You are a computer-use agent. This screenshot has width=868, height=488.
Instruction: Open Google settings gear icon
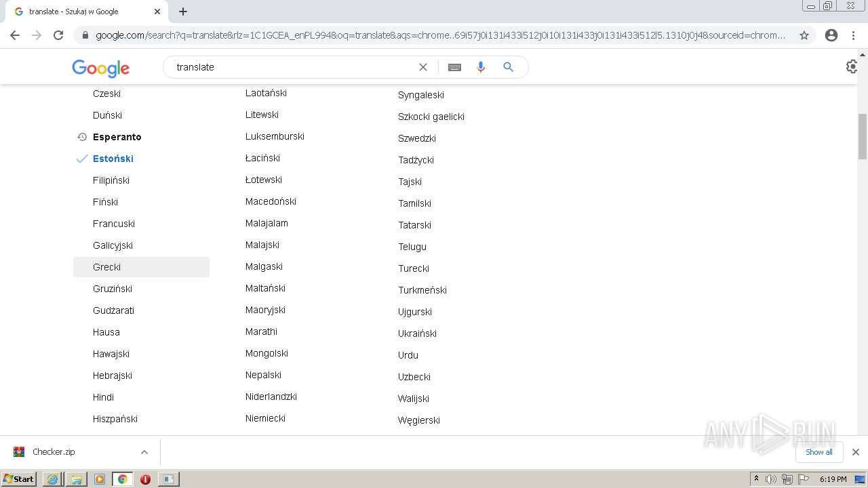click(x=852, y=67)
